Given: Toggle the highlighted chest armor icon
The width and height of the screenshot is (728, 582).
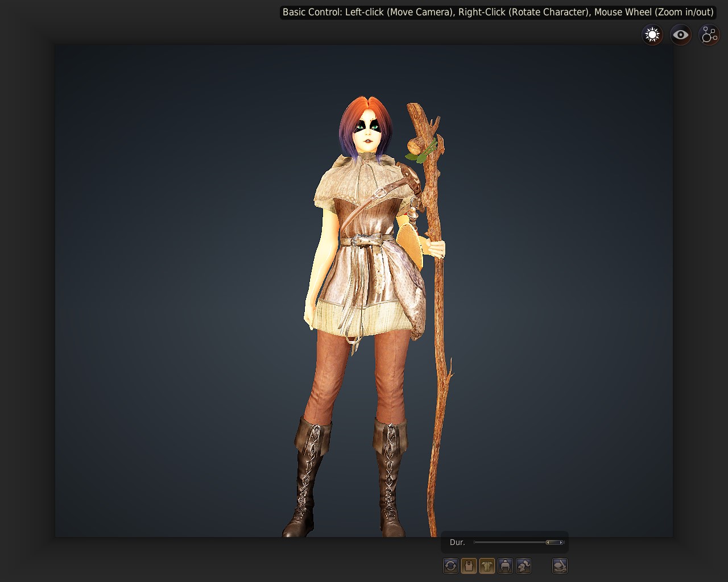Looking at the screenshot, I should click(487, 566).
